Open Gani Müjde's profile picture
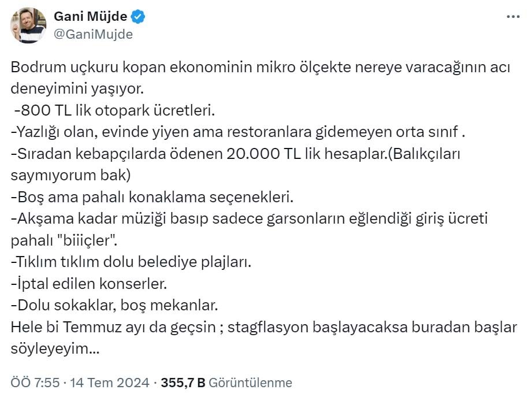This screenshot has height=397, width=532. point(28,25)
